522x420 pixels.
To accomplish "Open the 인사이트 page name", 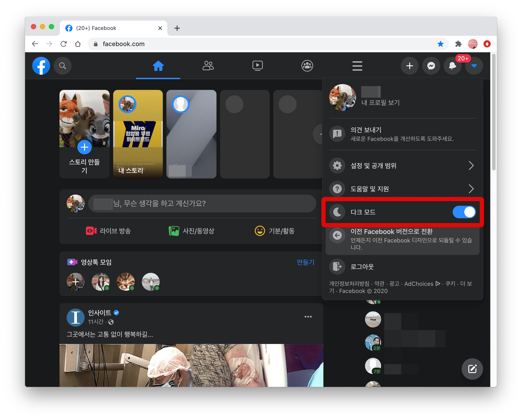I will click(x=100, y=313).
